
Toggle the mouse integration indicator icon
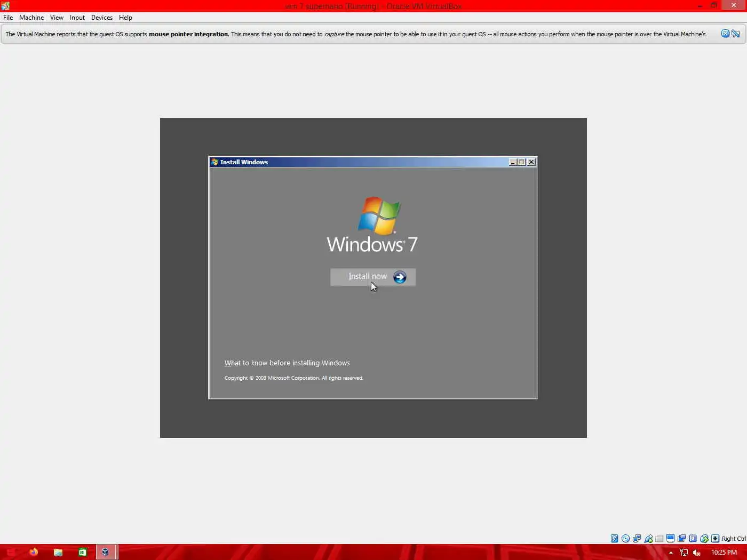(704, 539)
